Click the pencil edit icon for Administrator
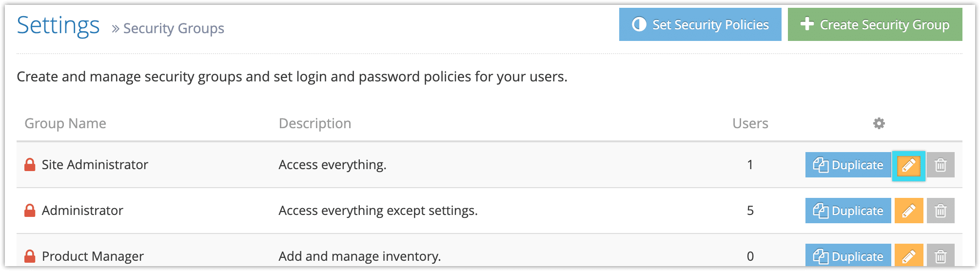Screen dimensions: 980x271 pyautogui.click(x=909, y=211)
